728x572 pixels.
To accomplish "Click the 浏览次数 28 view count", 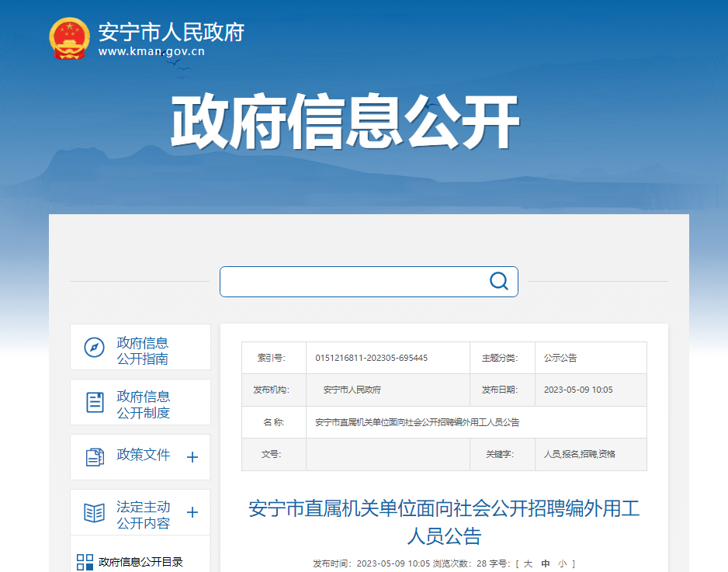I will point(459,563).
